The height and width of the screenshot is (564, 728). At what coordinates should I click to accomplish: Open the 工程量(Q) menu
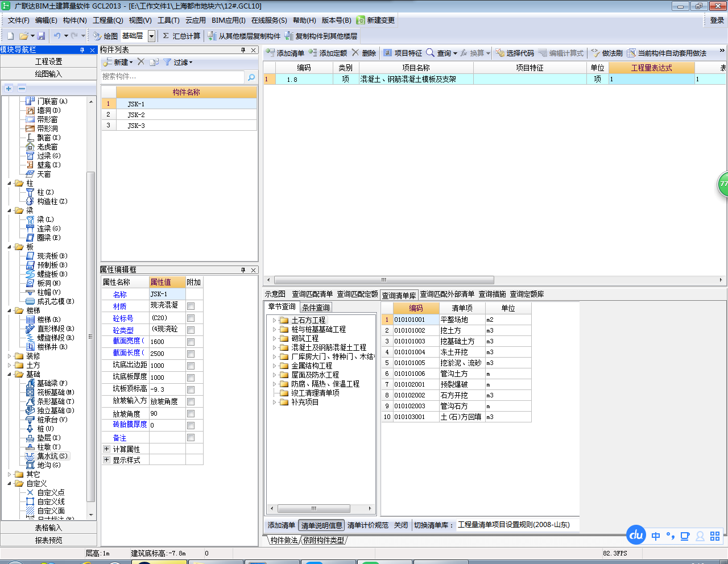click(108, 20)
